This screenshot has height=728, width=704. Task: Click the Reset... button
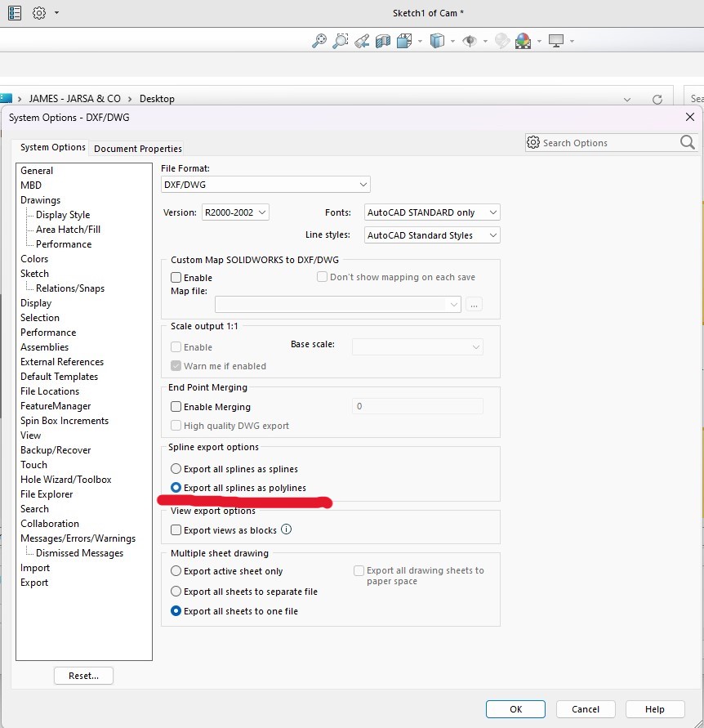point(83,676)
